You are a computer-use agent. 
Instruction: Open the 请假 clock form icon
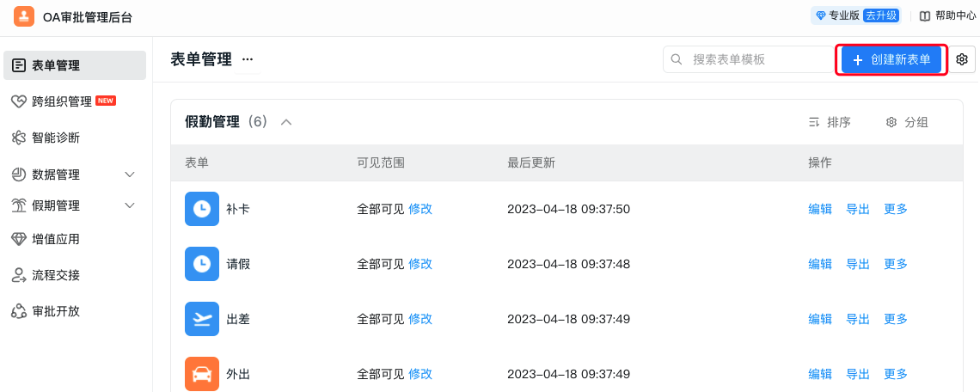202,264
